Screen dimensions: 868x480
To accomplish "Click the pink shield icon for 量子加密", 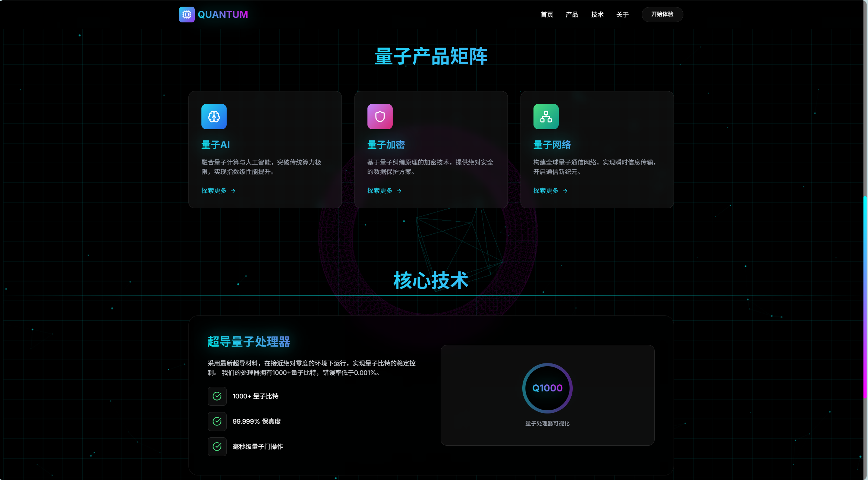I will click(380, 117).
